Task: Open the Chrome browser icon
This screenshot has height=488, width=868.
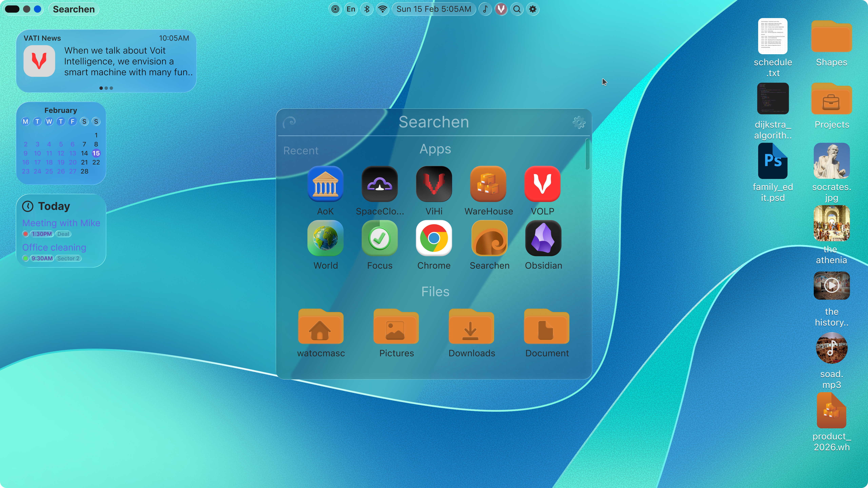Action: [x=434, y=238]
